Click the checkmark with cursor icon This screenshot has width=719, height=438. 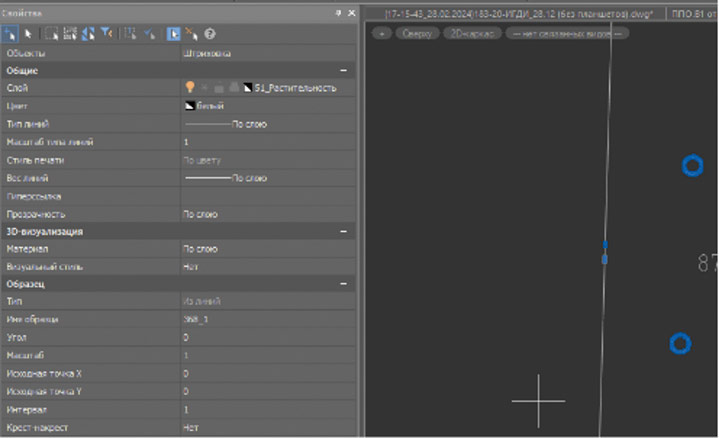pyautogui.click(x=149, y=34)
